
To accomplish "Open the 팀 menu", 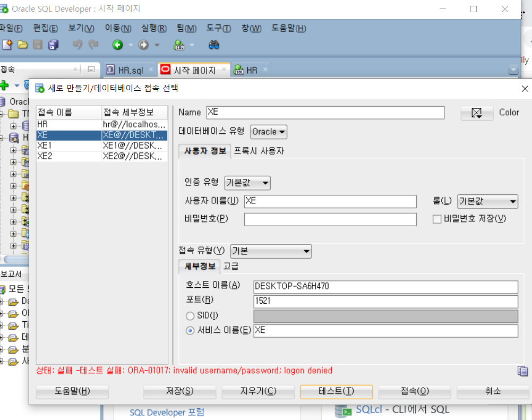I will click(186, 28).
